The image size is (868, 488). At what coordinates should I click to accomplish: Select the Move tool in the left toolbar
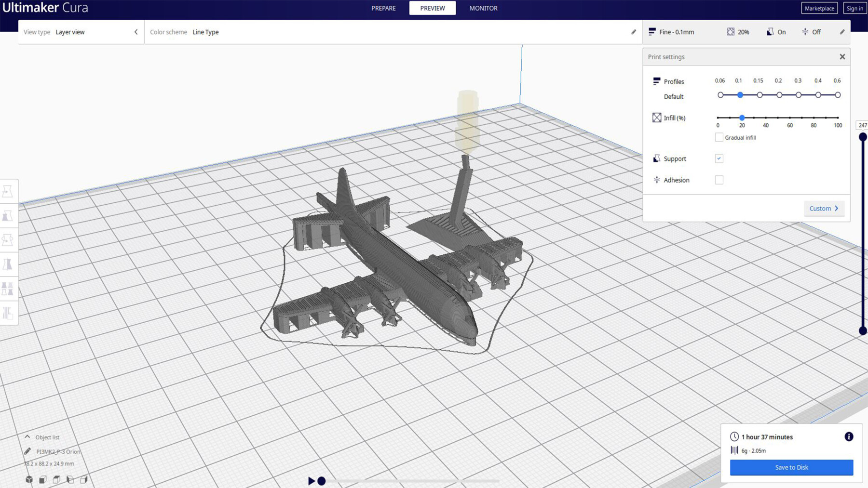(x=9, y=191)
